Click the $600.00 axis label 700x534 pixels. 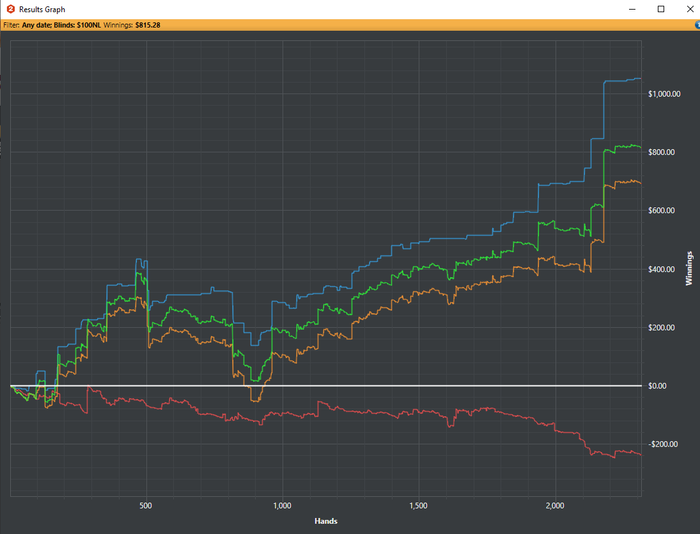tap(662, 210)
